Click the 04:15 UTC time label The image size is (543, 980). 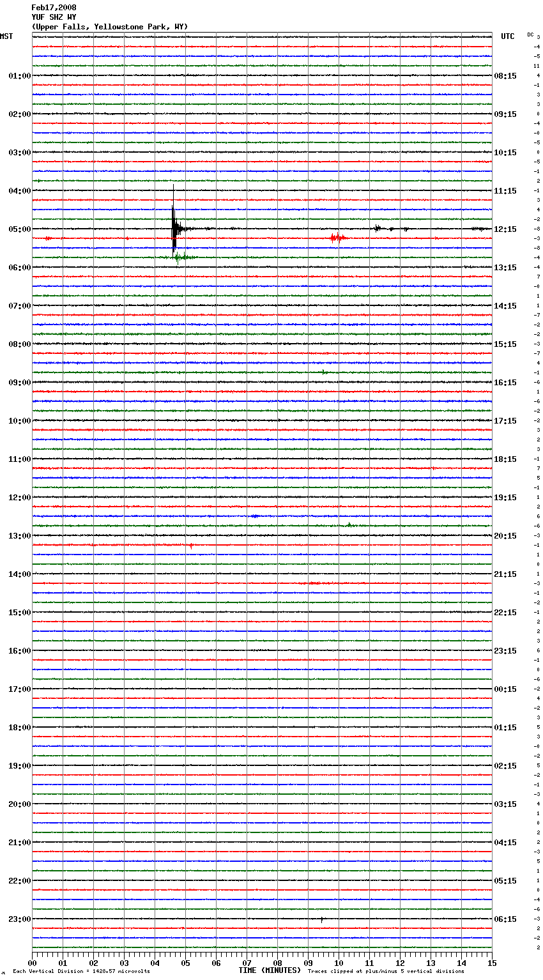click(505, 843)
